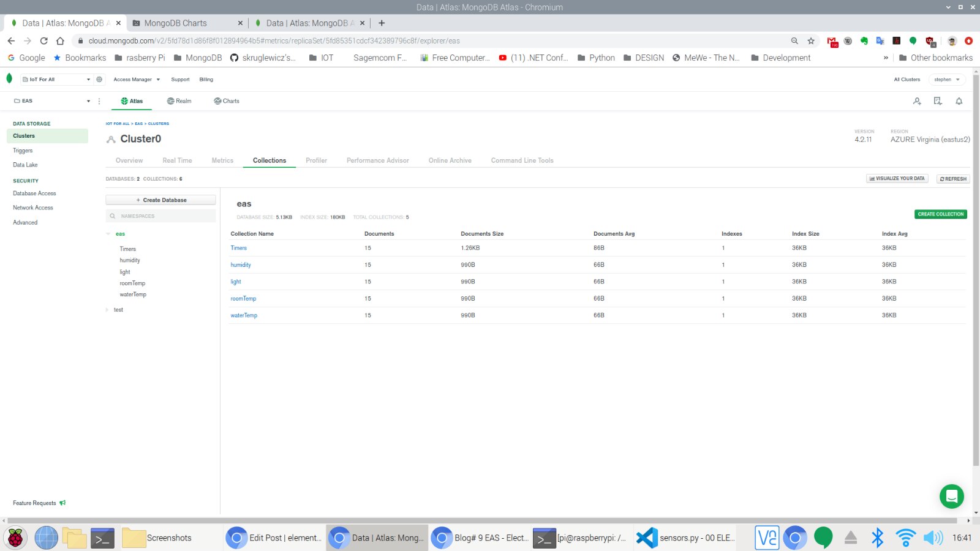Open the alerts bell icon
The height and width of the screenshot is (551, 980).
[x=959, y=101]
